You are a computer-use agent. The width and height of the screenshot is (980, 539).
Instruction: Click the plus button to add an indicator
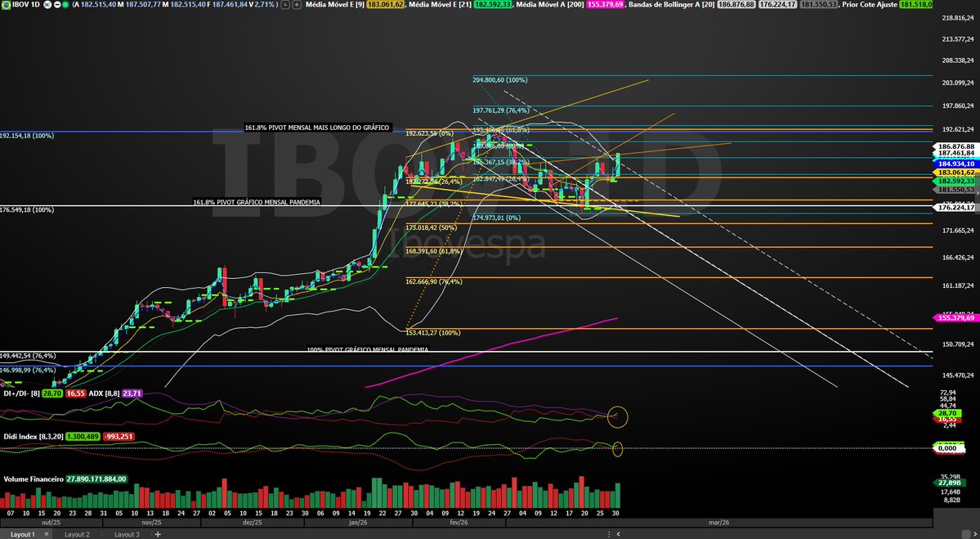point(296,4)
